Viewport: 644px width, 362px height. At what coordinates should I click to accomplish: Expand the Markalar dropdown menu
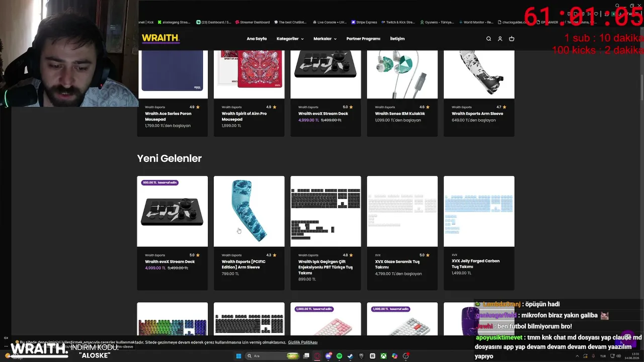[325, 39]
